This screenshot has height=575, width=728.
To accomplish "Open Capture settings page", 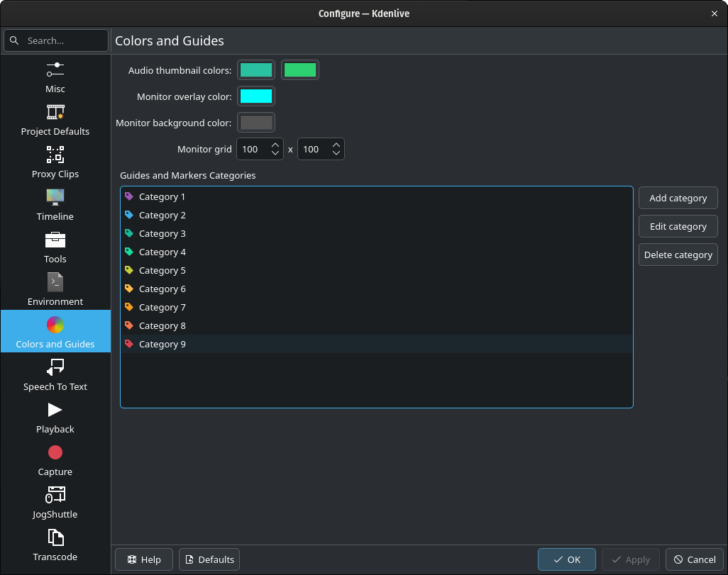I will coord(55,460).
